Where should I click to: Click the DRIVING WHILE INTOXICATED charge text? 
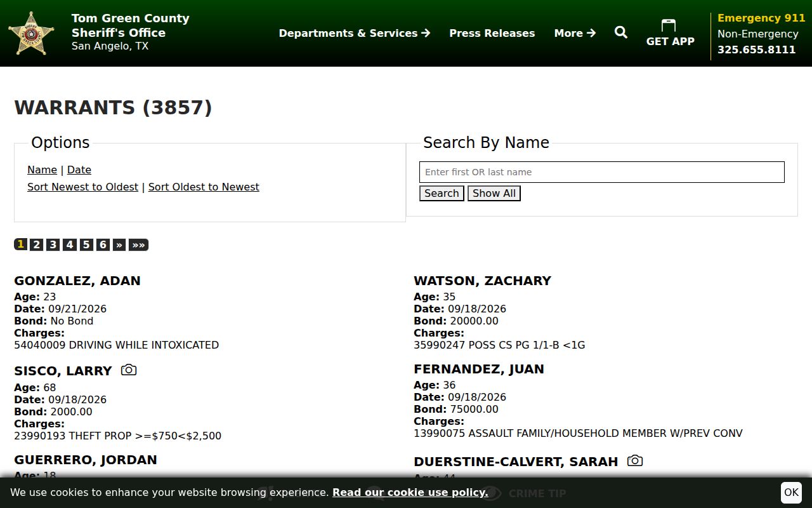pyautogui.click(x=144, y=345)
